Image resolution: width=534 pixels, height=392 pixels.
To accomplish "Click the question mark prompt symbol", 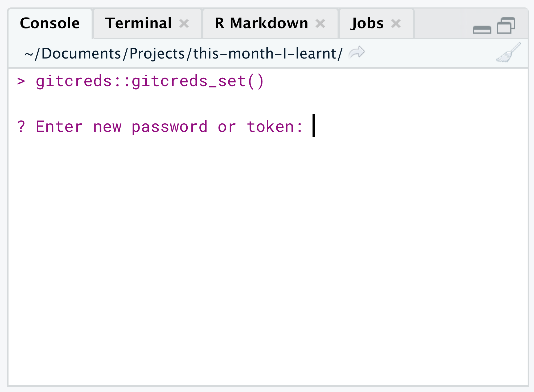I will pyautogui.click(x=21, y=126).
